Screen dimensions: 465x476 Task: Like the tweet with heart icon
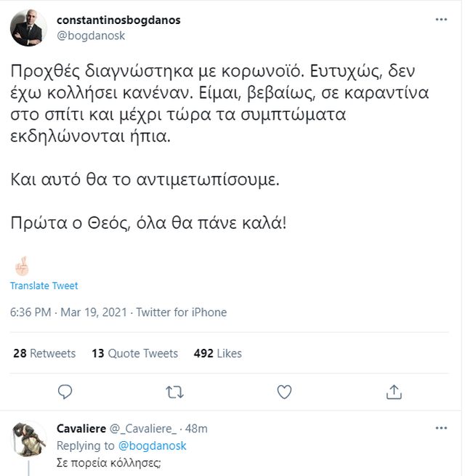284,392
